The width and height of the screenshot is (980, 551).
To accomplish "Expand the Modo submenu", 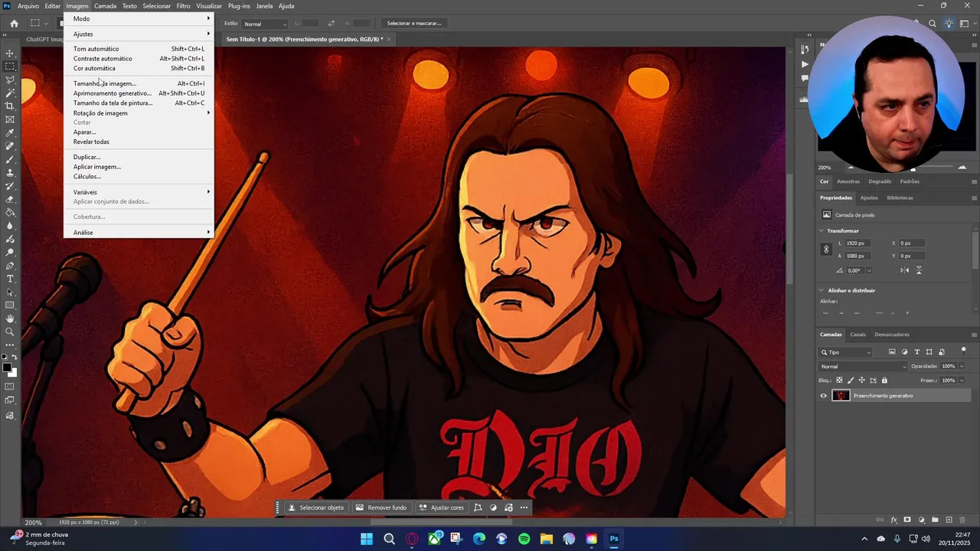I will (x=139, y=18).
